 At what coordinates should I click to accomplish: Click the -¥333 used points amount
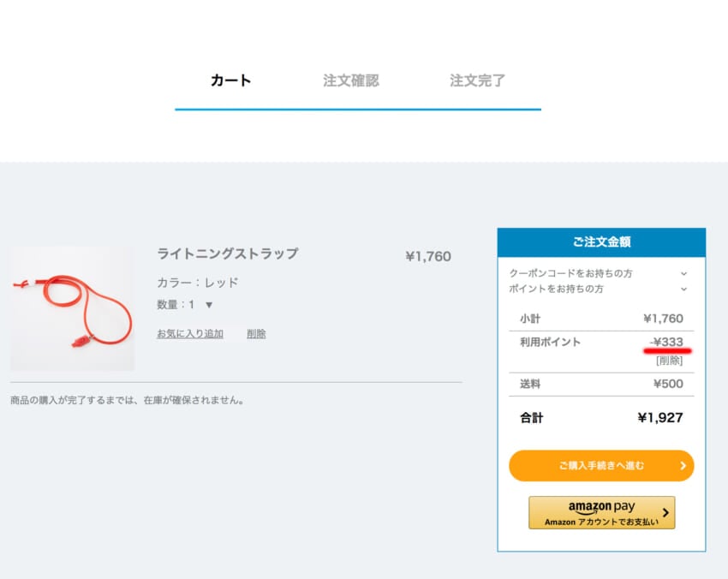pyautogui.click(x=667, y=342)
